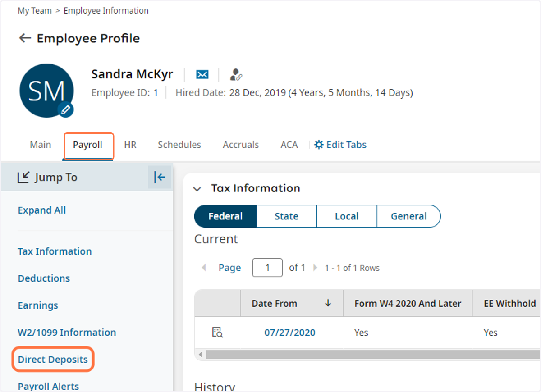Screen dimensions: 541x392
Task: Select the General tax segment
Action: coord(408,216)
